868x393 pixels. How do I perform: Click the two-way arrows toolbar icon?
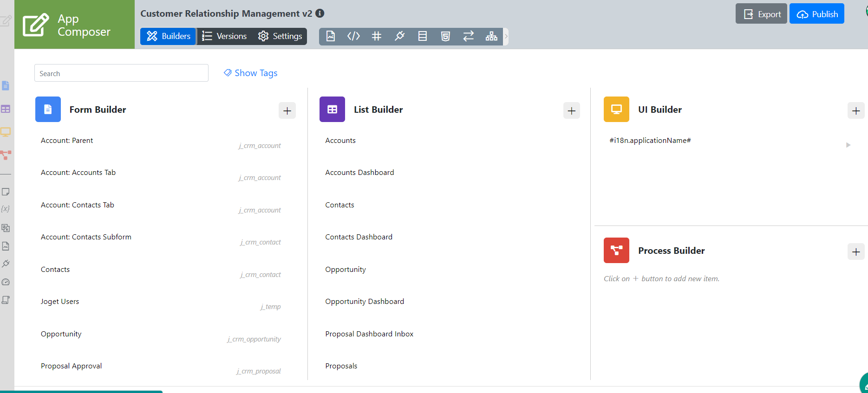click(468, 36)
